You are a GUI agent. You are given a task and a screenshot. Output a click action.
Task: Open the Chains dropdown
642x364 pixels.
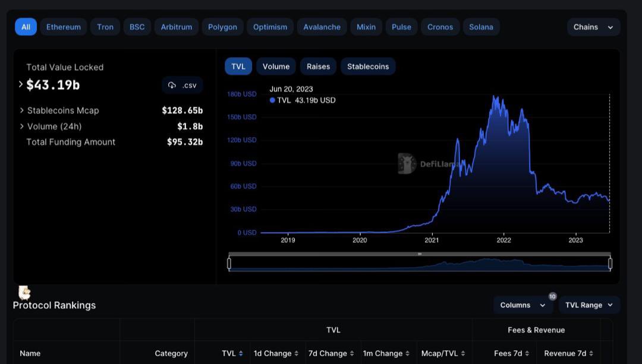(593, 27)
